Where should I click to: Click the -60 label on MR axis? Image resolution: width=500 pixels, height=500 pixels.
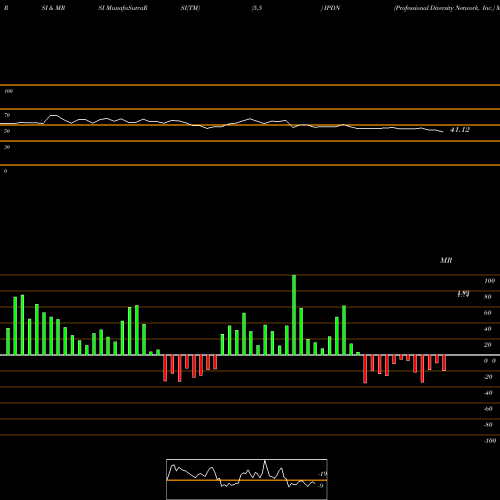point(488,409)
